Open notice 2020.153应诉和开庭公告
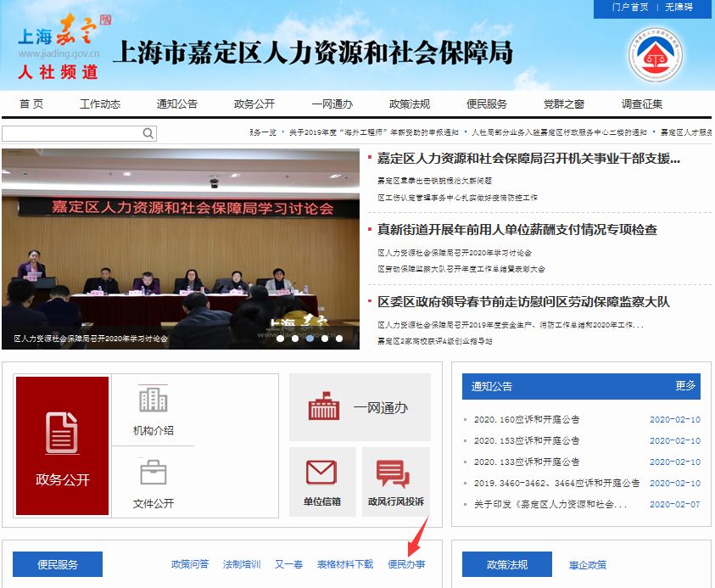 [527, 440]
